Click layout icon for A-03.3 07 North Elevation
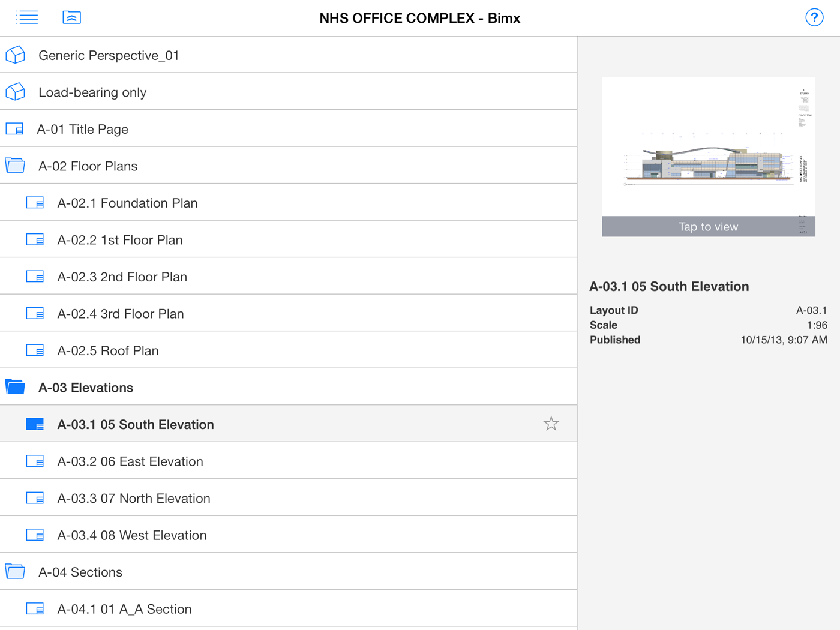The image size is (840, 630). [x=35, y=498]
